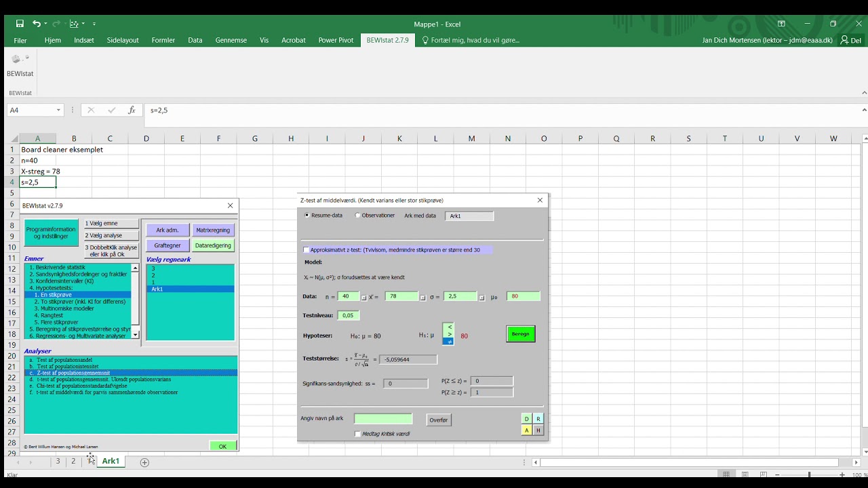Image resolution: width=868 pixels, height=488 pixels.
Task: Click the scatter chart quick access icon
Action: [74, 24]
